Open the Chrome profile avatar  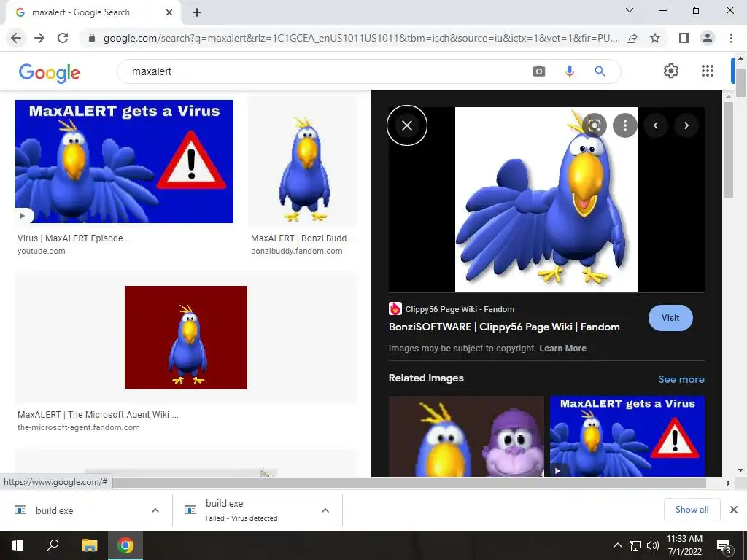(x=708, y=38)
